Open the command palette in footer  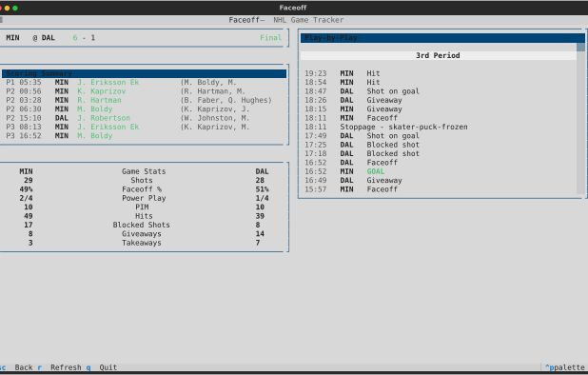pyautogui.click(x=564, y=367)
